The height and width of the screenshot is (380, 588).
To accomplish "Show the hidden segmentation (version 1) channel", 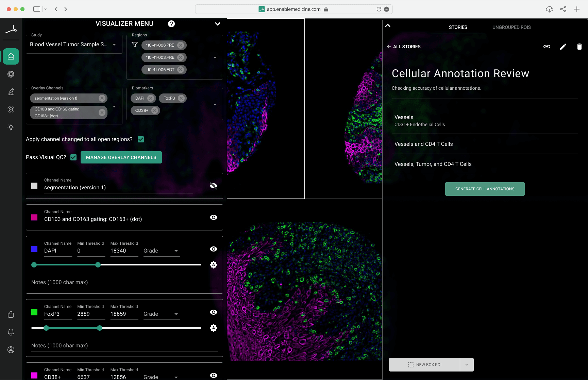I will [x=214, y=186].
